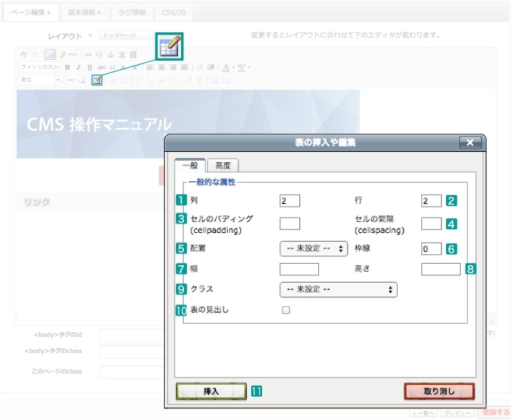511x420 pixels.
Task: Click the cleanup code brush icon
Action: coord(62,55)
